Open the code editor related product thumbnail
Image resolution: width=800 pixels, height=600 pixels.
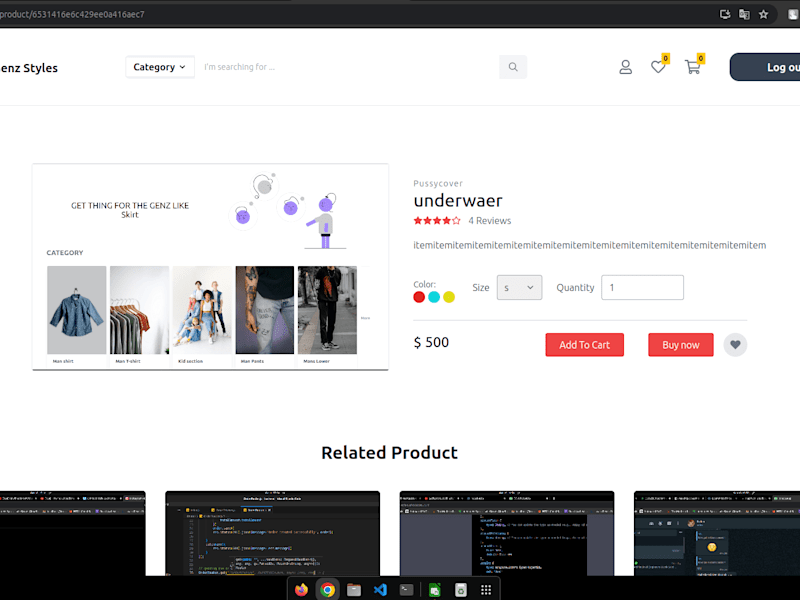(272, 533)
